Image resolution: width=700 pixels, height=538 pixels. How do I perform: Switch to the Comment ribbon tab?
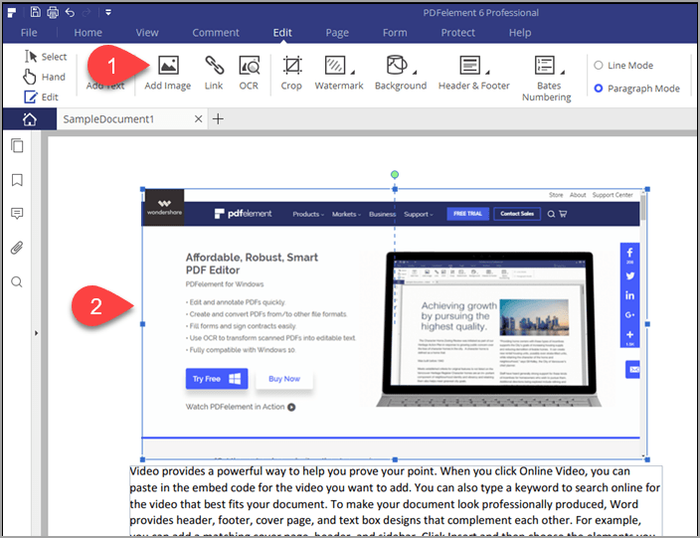click(x=216, y=33)
